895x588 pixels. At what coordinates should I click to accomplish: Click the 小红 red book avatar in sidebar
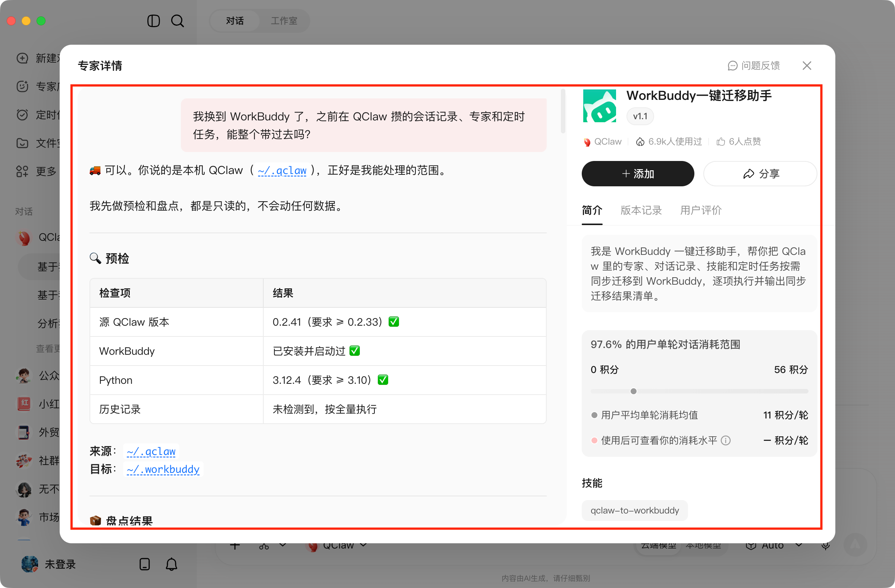24,404
